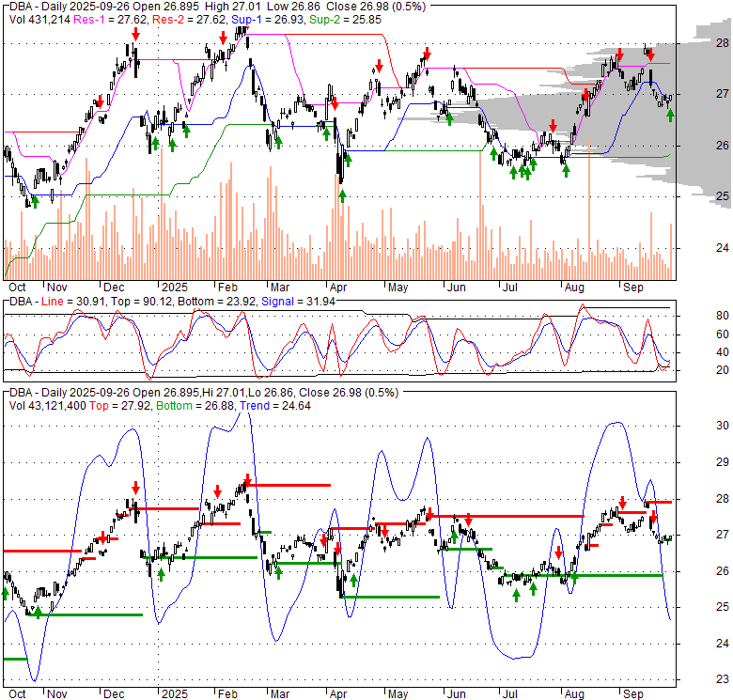Click the Trend = 24.64 label in bottom panel
Image resolution: width=733 pixels, height=700 pixels.
click(x=275, y=406)
